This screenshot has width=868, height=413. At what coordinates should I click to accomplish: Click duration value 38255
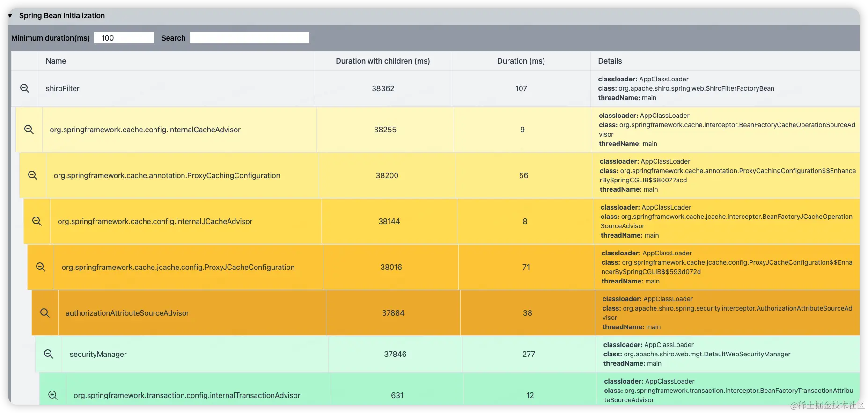pyautogui.click(x=385, y=130)
